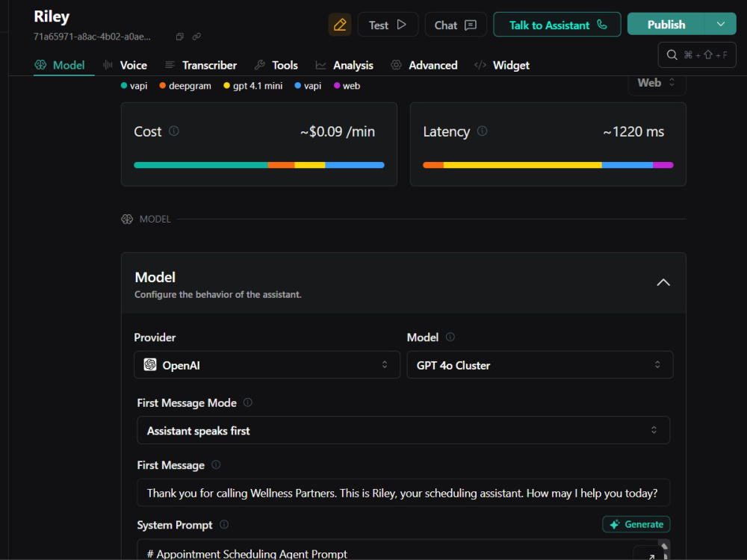Click the Latency info icon

click(x=482, y=131)
